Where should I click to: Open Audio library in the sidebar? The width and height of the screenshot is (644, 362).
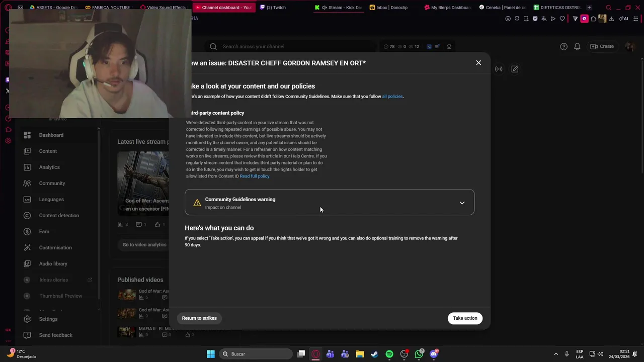[x=53, y=263]
